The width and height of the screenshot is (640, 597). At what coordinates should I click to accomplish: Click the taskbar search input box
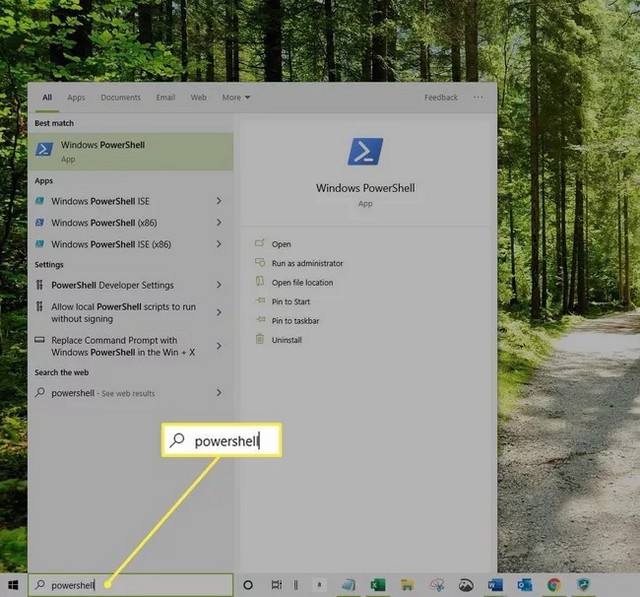pos(130,585)
